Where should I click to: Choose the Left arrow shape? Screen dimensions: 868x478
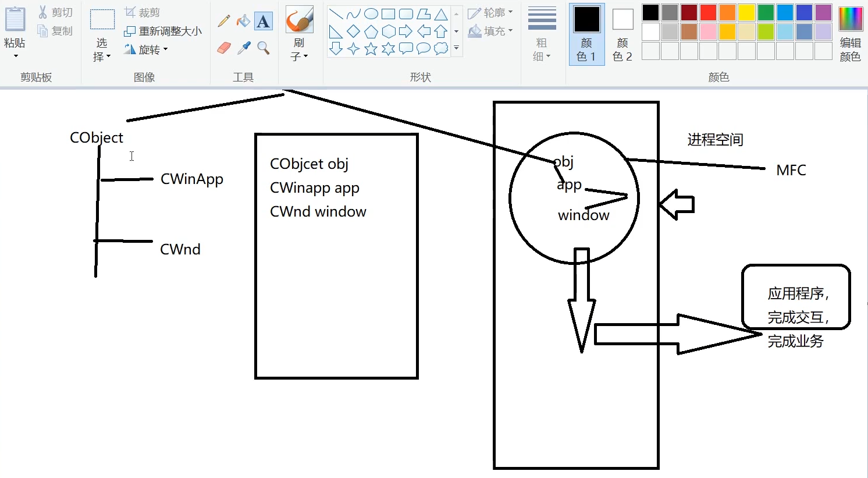[424, 31]
